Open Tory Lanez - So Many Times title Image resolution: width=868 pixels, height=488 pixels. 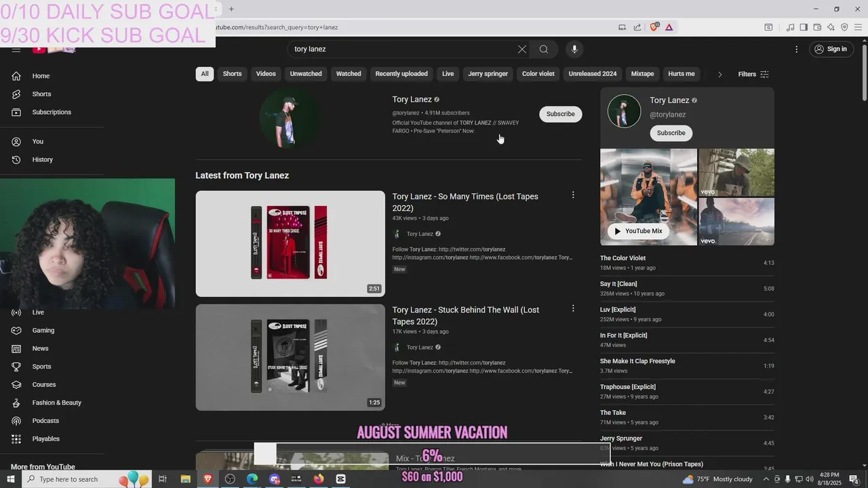pos(465,202)
